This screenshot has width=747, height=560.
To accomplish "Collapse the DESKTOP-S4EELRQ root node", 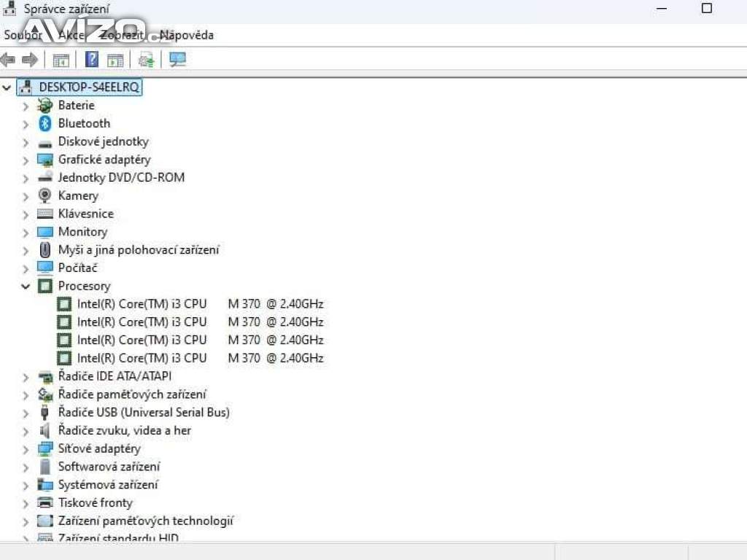I will coord(6,87).
